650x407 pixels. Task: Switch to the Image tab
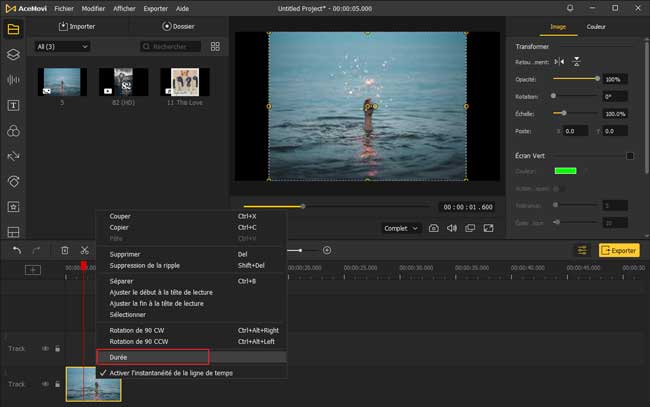point(558,27)
